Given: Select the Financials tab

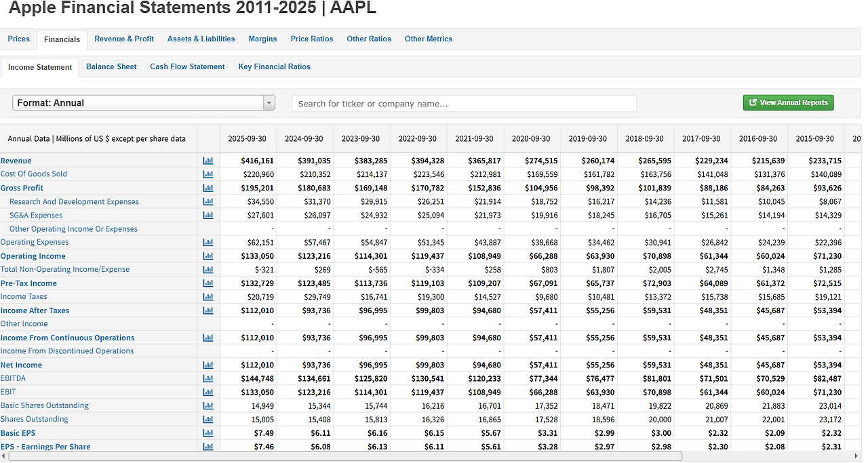Looking at the screenshot, I should click(x=62, y=39).
